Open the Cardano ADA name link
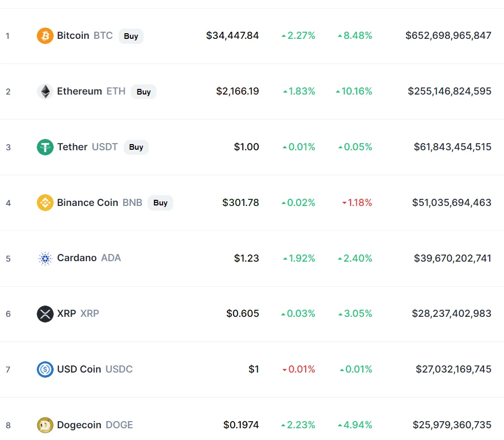This screenshot has height=440, width=504. 89,258
